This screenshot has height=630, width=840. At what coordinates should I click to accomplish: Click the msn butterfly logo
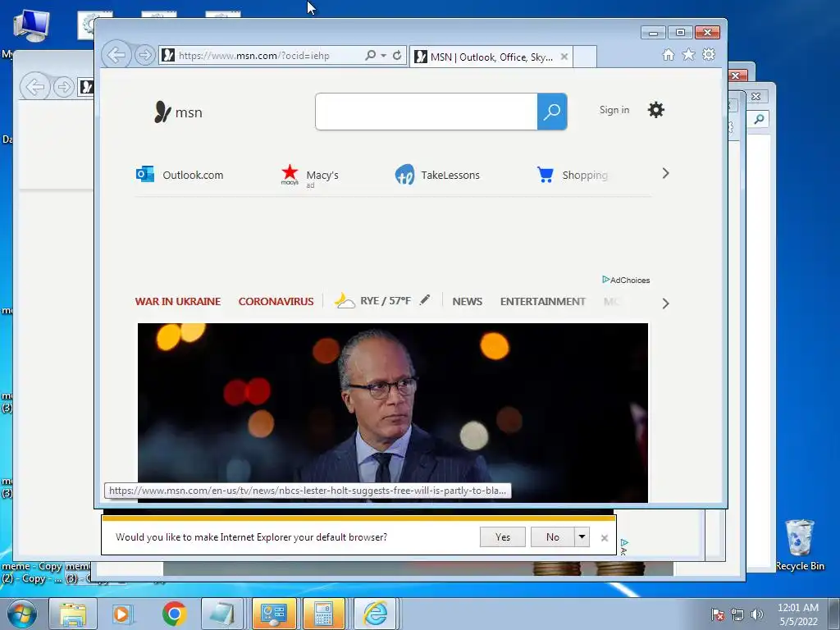(178, 112)
